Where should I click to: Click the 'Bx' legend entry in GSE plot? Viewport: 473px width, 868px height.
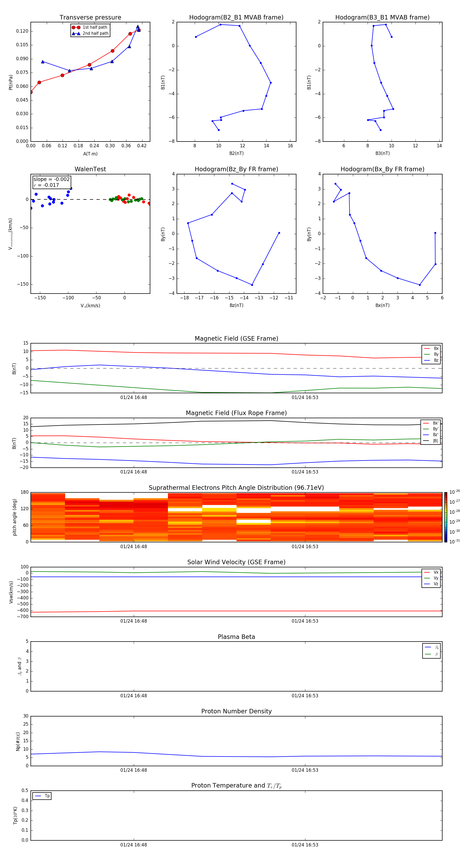(431, 349)
